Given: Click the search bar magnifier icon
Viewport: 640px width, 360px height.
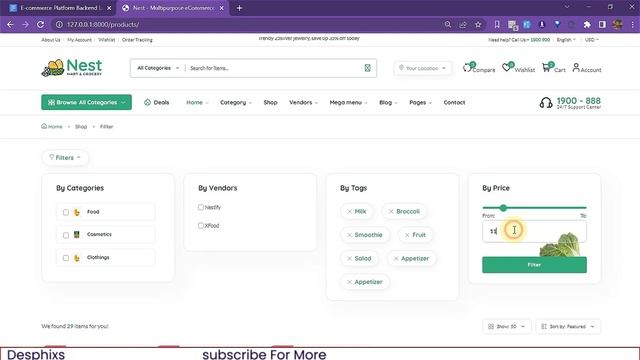Looking at the screenshot, I should coord(367,68).
